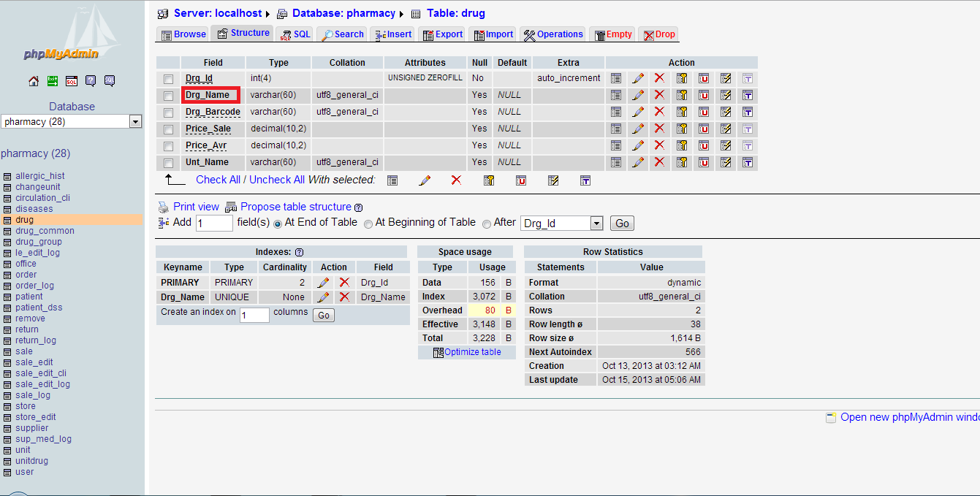The width and height of the screenshot is (980, 496).
Task: Click the Home icon in the sidebar
Action: (x=34, y=81)
